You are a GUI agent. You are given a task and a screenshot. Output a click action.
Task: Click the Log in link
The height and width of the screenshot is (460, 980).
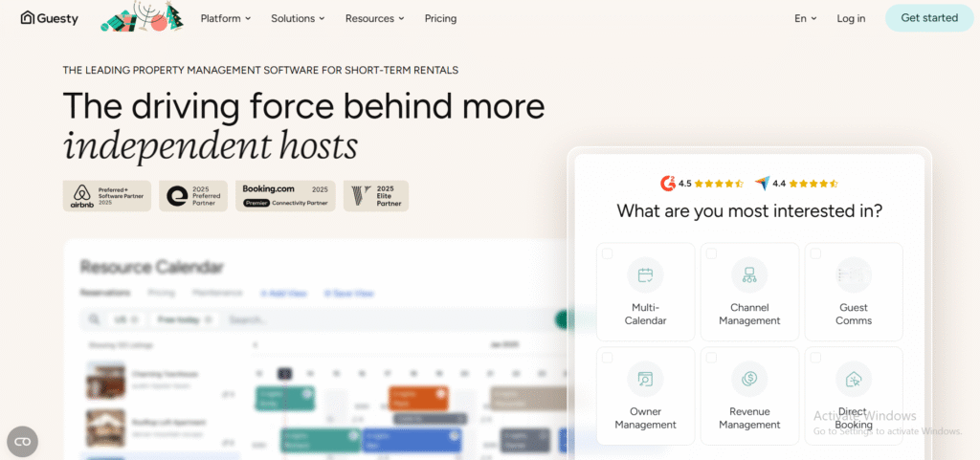[x=851, y=18]
